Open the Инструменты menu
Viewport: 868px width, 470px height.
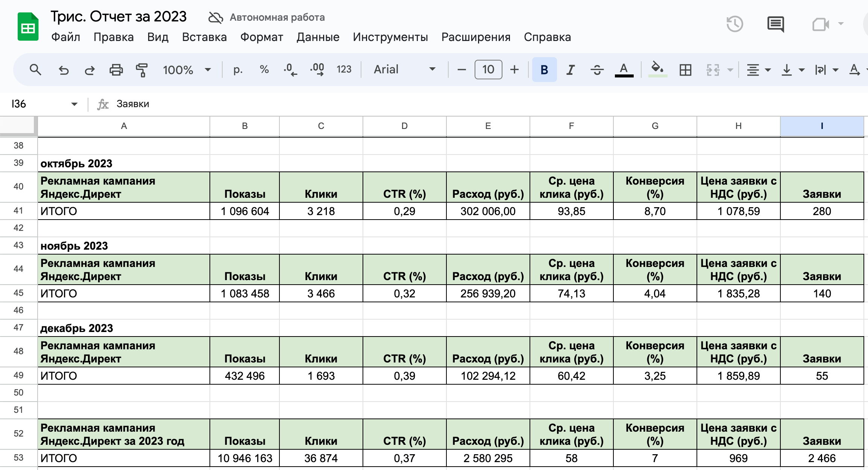click(x=390, y=37)
